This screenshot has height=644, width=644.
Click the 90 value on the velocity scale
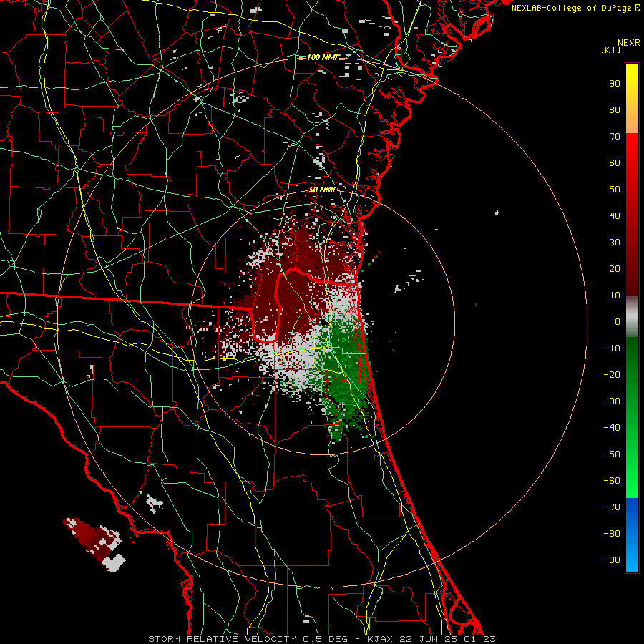(x=615, y=84)
